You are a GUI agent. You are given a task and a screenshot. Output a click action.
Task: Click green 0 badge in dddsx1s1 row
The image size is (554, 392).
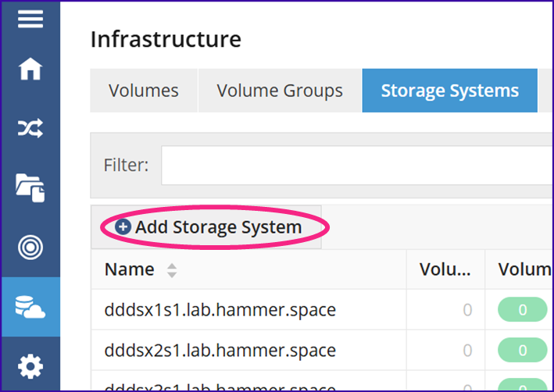tap(523, 310)
